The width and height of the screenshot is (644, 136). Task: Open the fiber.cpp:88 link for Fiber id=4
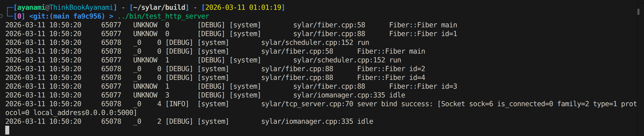point(297,78)
